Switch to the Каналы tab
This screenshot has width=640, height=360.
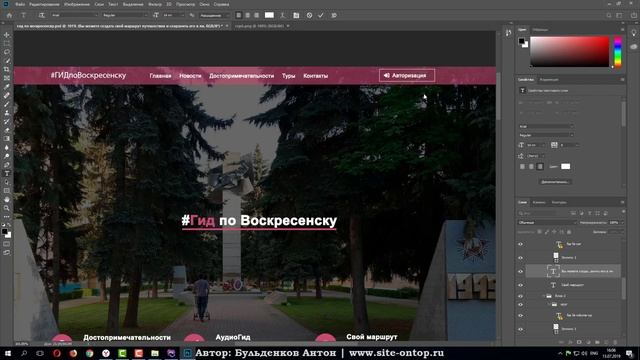(539, 202)
